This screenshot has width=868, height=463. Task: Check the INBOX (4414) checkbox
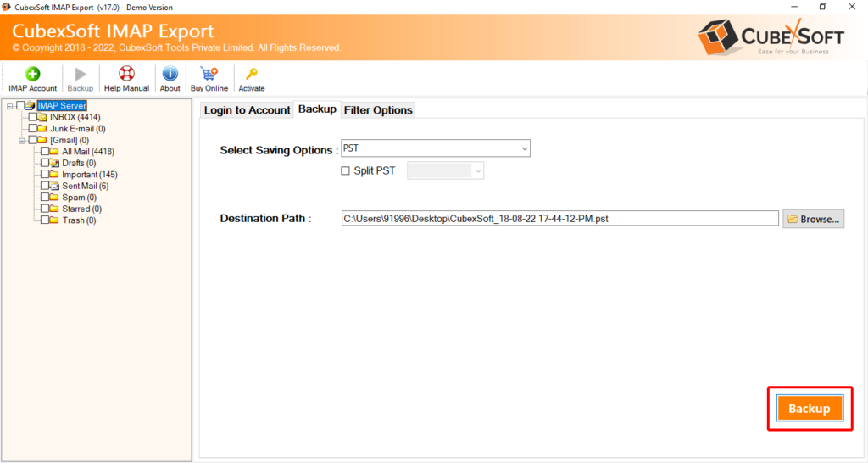(33, 117)
